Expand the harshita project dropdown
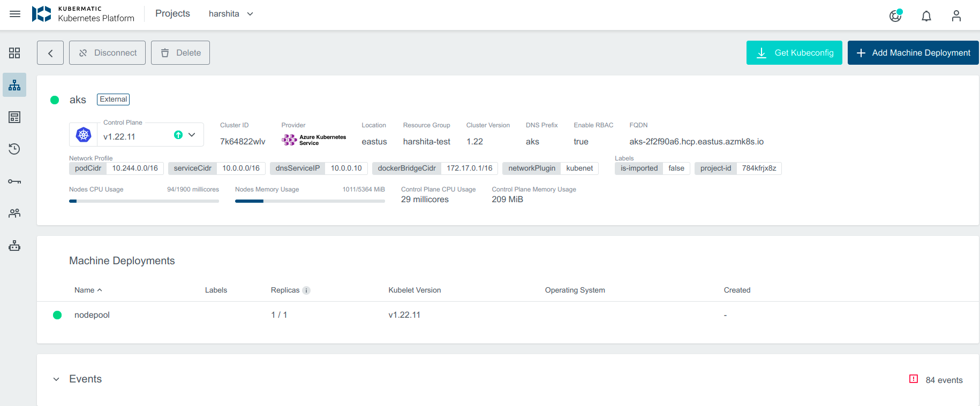Screen dimensions: 980x406 click(x=231, y=14)
